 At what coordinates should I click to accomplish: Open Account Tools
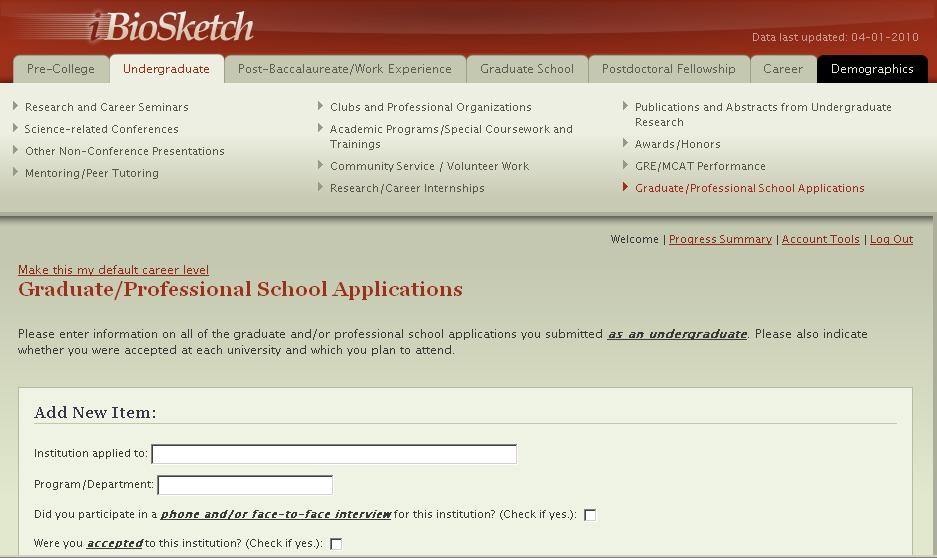pyautogui.click(x=820, y=240)
